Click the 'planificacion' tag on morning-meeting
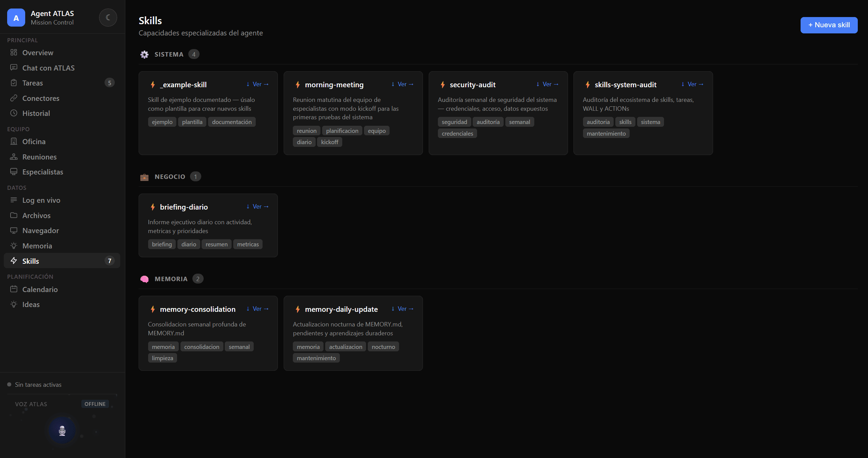Viewport: 868px width, 458px height. (342, 131)
